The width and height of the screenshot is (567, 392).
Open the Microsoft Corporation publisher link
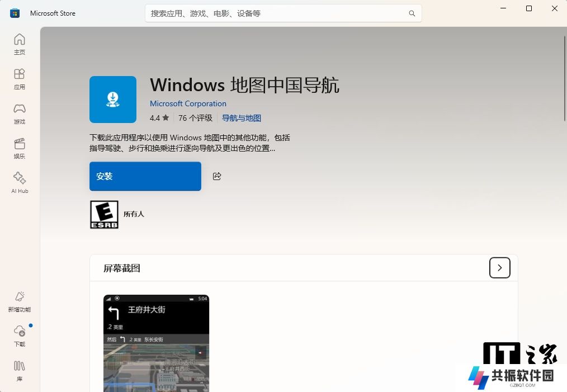click(x=188, y=103)
